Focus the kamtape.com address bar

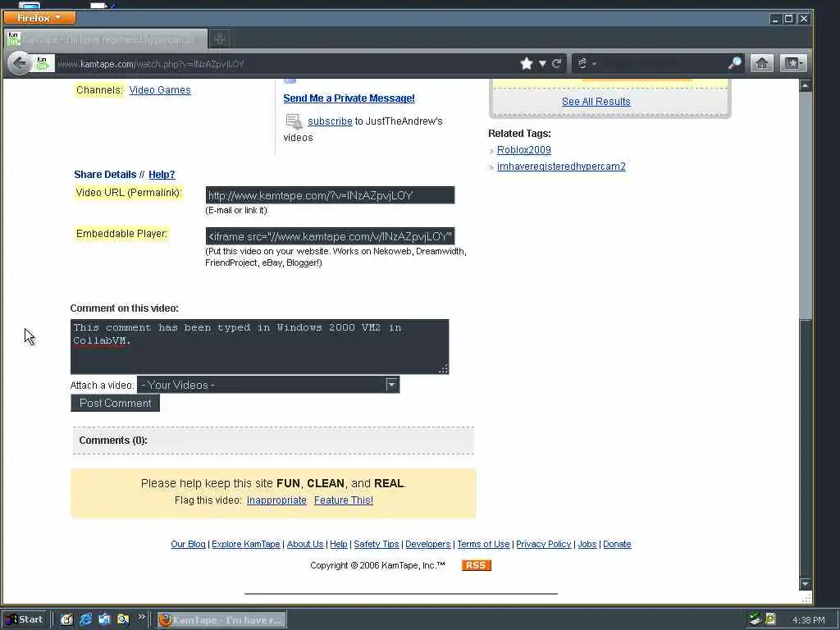(284, 64)
